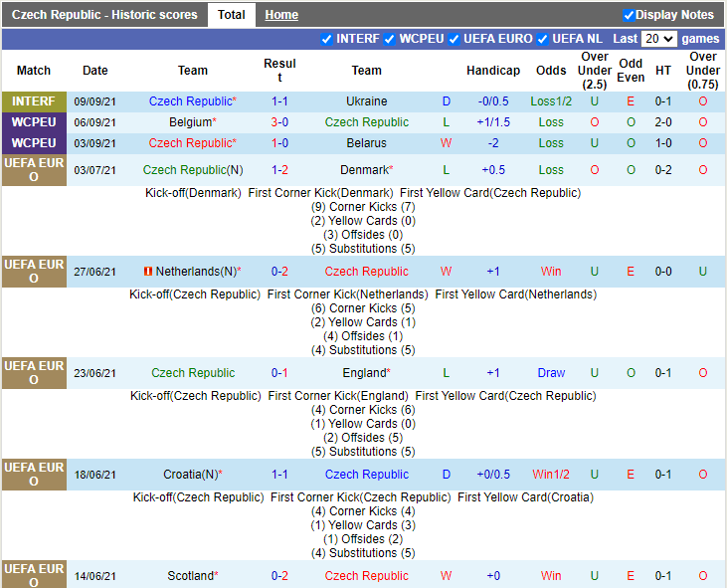Click the Scotland team name

click(190, 576)
